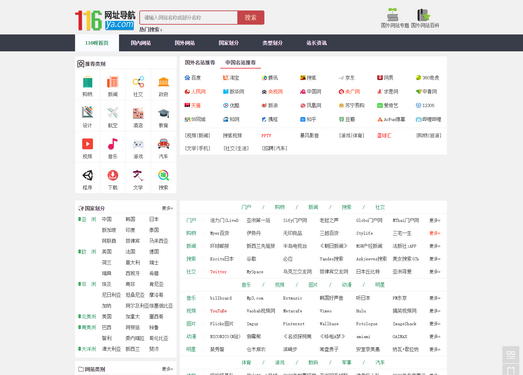Switch to the 中国名站推荐 tab
The image size is (523, 375).
[x=240, y=62]
